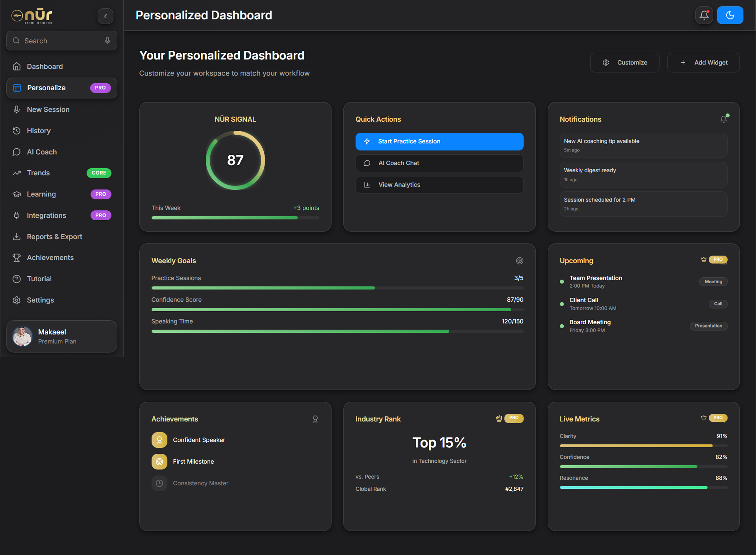Click the microphone icon in search box
Viewport: 756px width, 555px height.
(x=107, y=41)
